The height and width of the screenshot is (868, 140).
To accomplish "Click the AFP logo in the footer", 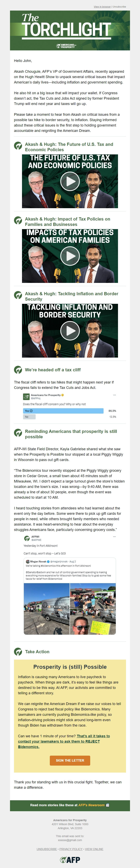I will click(x=70, y=859).
